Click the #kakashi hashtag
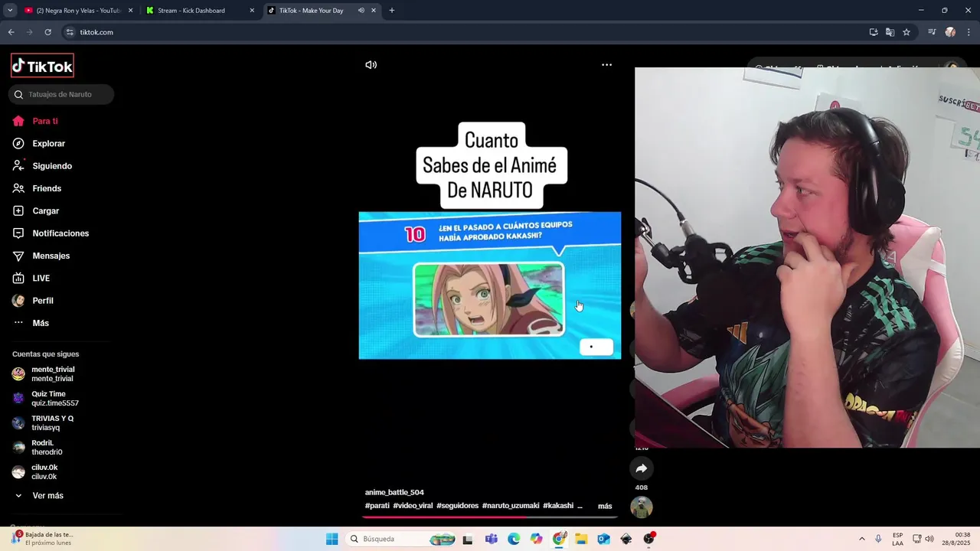The image size is (980, 551). pos(558,506)
